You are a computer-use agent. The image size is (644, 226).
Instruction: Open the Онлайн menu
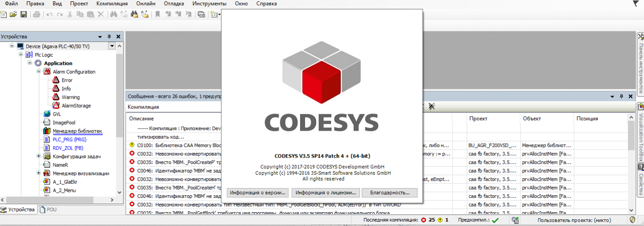[x=146, y=4]
